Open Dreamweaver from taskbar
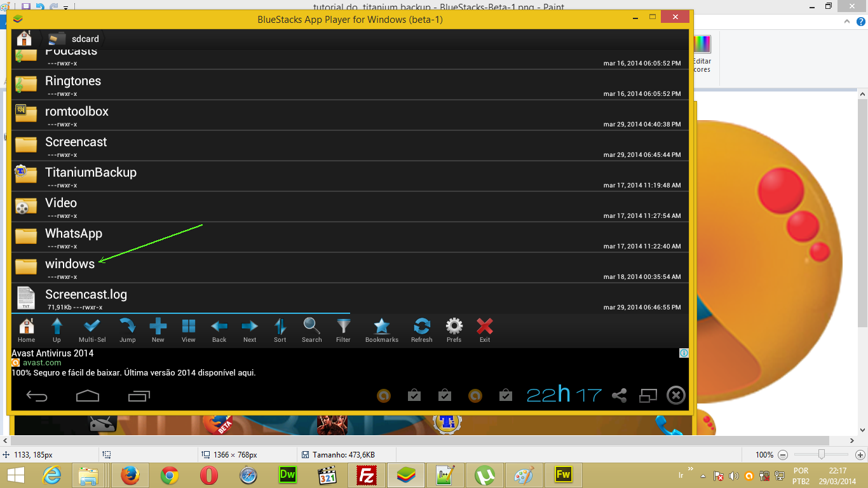This screenshot has width=868, height=488. click(288, 475)
